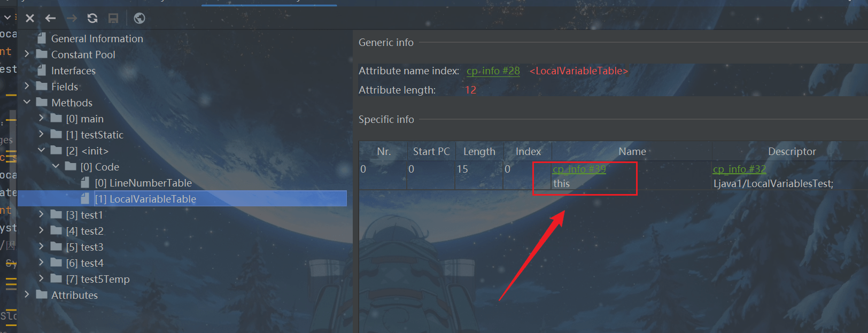Click the Start PC column header
This screenshot has height=333, width=868.
coord(431,151)
